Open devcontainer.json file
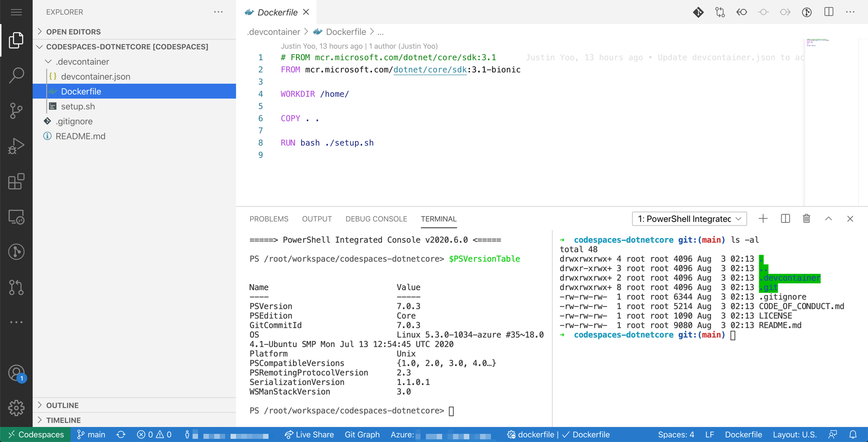Viewport: 868px width, 442px height. (x=135, y=76)
